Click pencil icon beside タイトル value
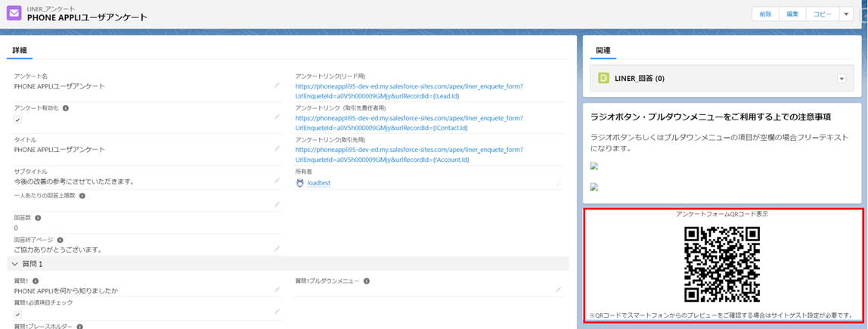This screenshot has height=329, width=868. [x=277, y=148]
